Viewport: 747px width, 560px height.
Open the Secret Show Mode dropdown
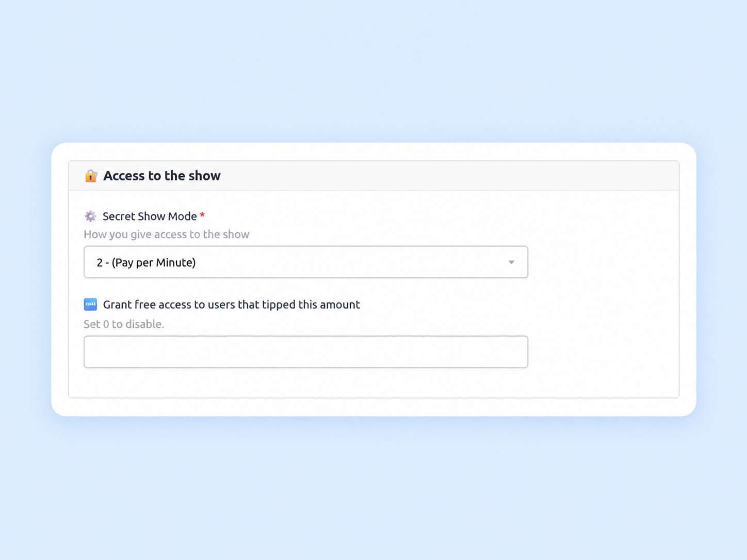point(305,262)
